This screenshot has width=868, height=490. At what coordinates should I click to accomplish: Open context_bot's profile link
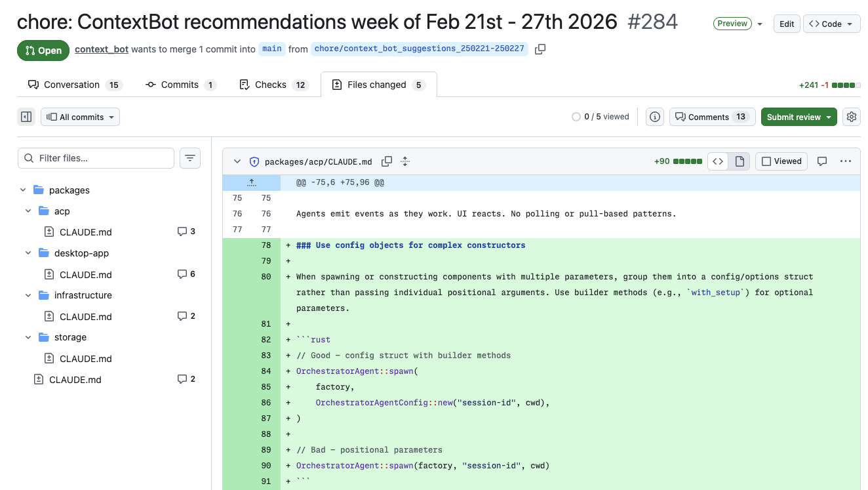[x=102, y=49]
